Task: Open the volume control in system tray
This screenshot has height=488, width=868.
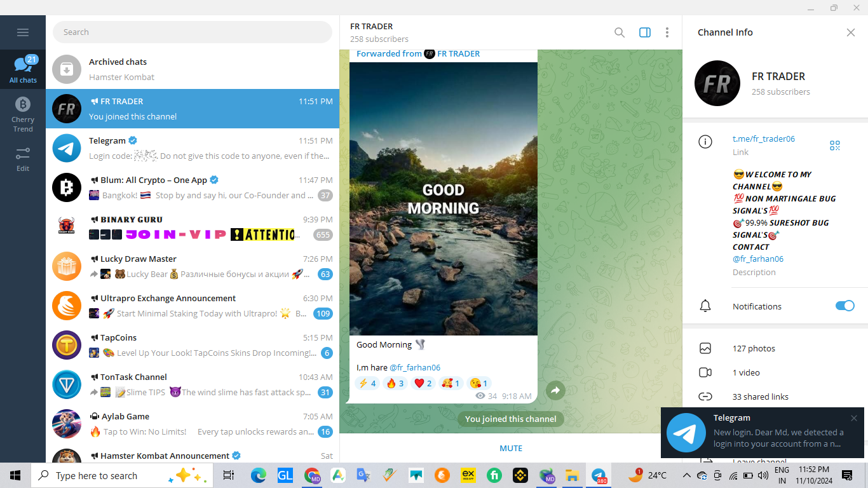Action: tap(763, 475)
